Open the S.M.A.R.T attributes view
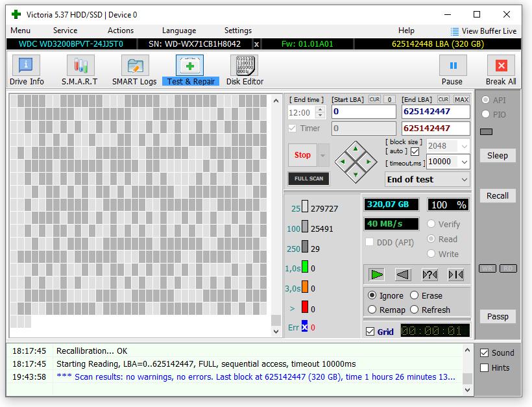The image size is (532, 407). click(x=80, y=70)
